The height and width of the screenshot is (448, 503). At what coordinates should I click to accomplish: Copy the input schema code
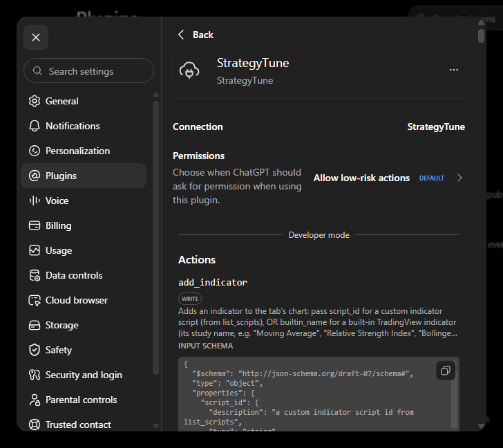coord(446,371)
